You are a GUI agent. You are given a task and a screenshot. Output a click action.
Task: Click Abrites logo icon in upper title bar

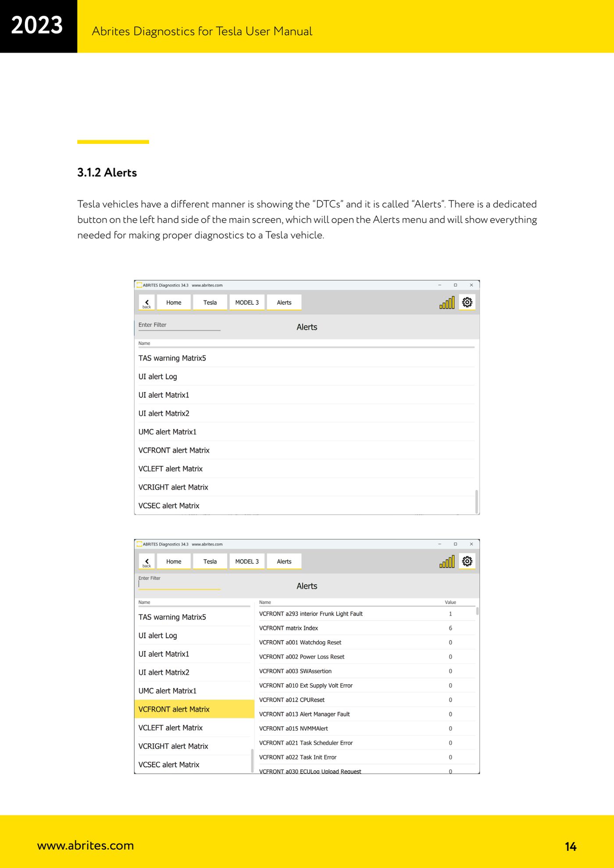tap(139, 285)
